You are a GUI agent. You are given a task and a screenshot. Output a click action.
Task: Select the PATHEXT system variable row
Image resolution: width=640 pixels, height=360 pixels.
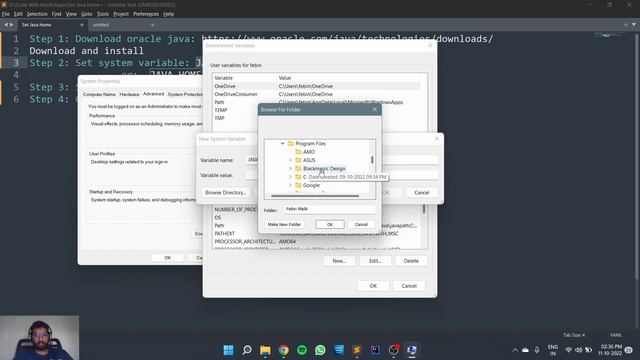click(316, 233)
